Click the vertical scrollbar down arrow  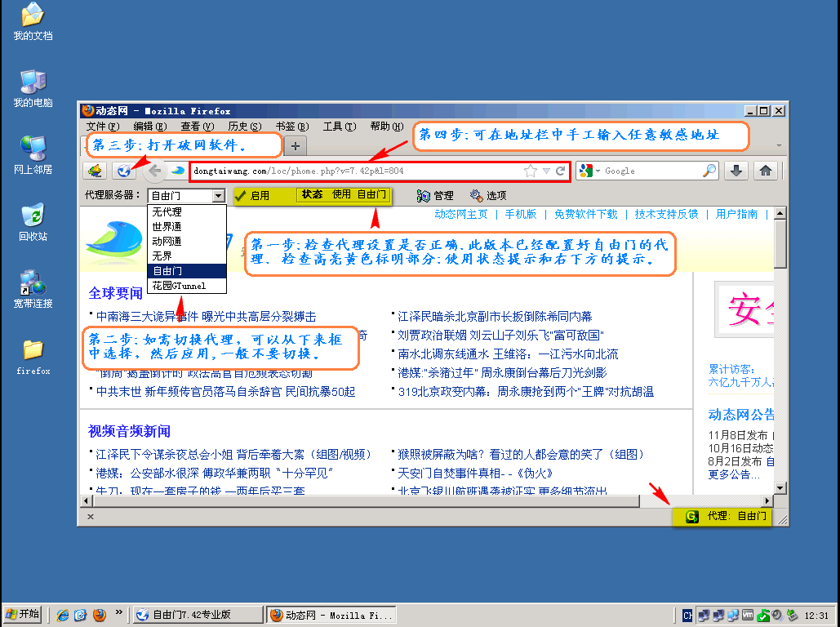[780, 487]
